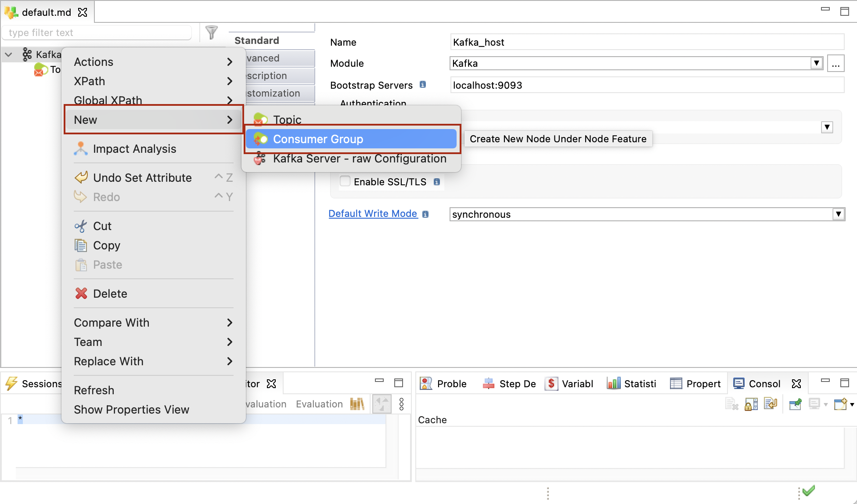Image resolution: width=857 pixels, height=504 pixels.
Task: Pin the Console view
Action: coord(795,404)
